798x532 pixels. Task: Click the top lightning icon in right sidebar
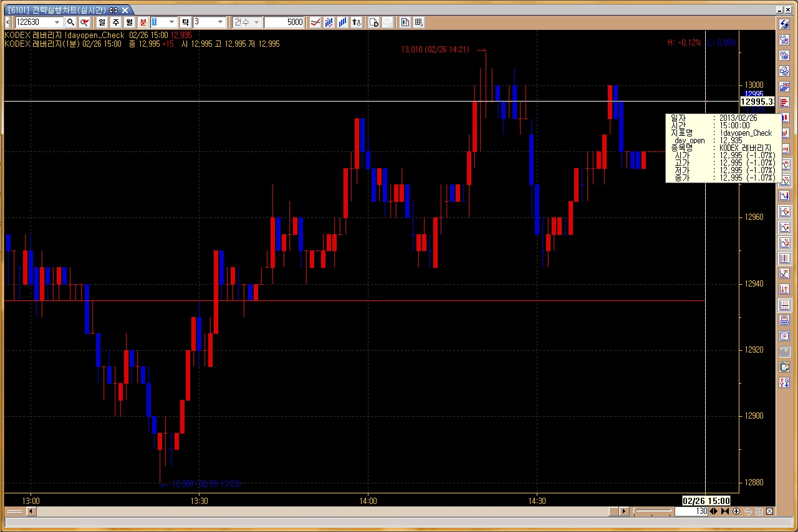[x=785, y=24]
